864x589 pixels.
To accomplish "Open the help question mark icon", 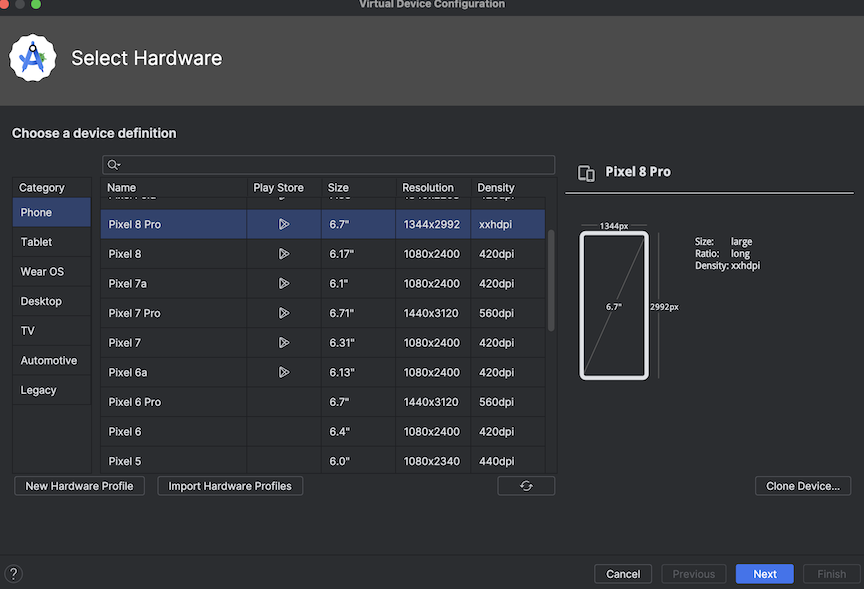I will [x=14, y=574].
